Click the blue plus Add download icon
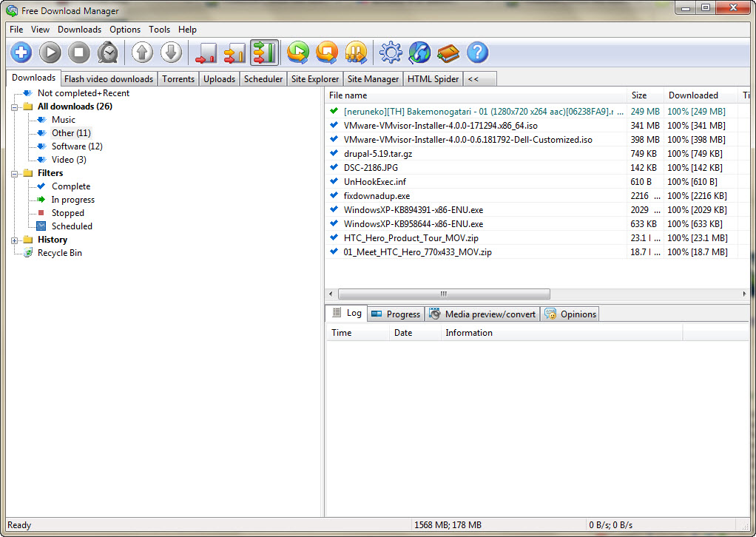 (21, 52)
